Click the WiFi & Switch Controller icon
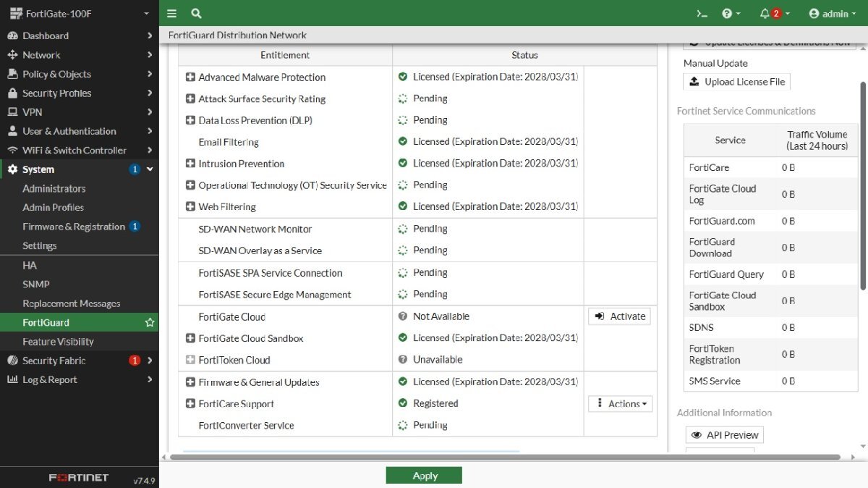 click(x=12, y=151)
